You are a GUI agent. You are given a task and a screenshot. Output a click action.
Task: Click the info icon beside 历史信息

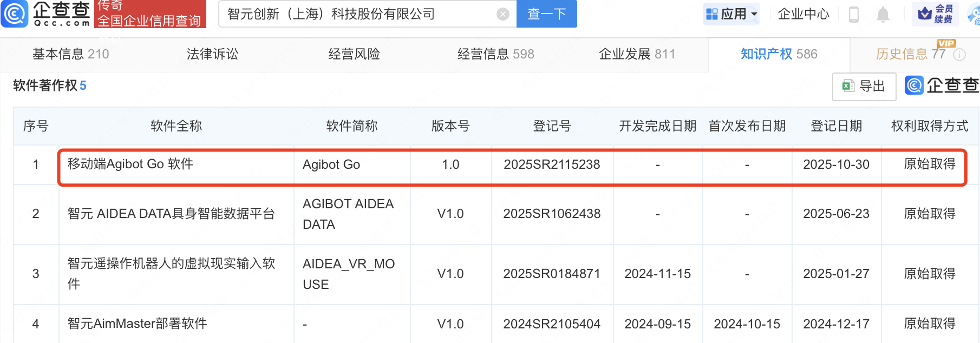pos(959,55)
